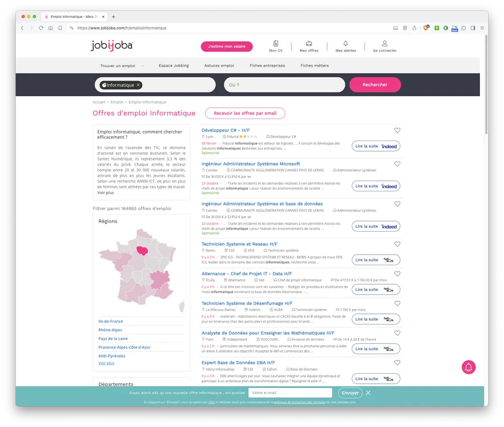Screen dimensions: 504x427
Task: Click the Rechercher button
Action: tap(375, 85)
